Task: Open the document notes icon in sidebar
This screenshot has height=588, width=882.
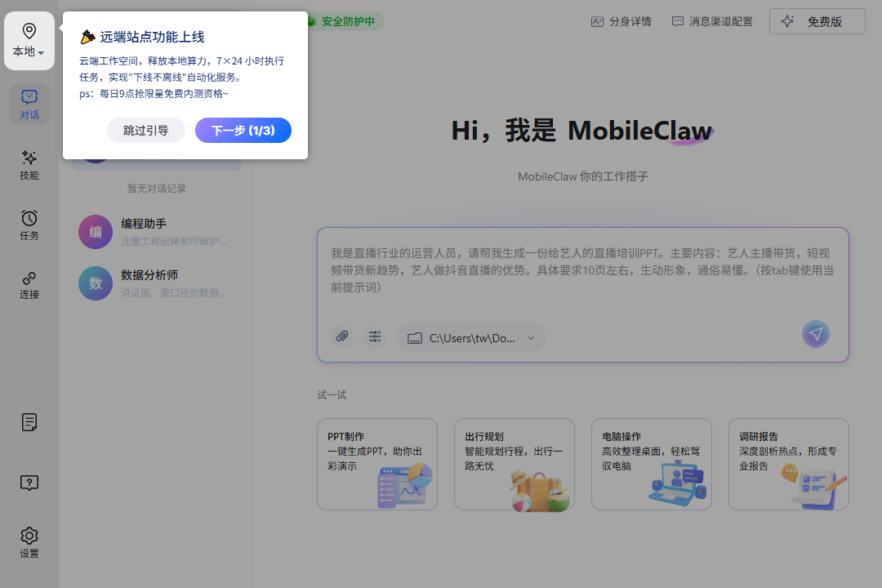Action: (x=29, y=422)
